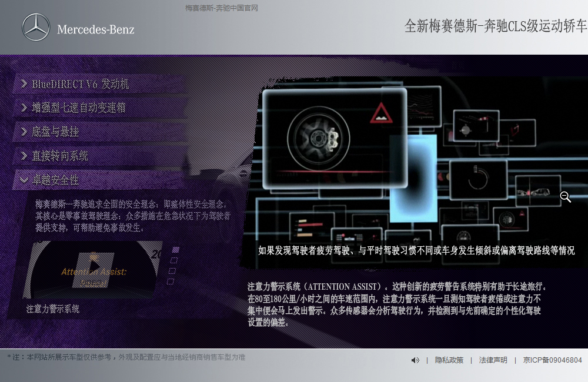Viewport: 588px width, 382px height.
Task: Expand the 底盘与悬挂 section arrow
Action: pos(24,132)
